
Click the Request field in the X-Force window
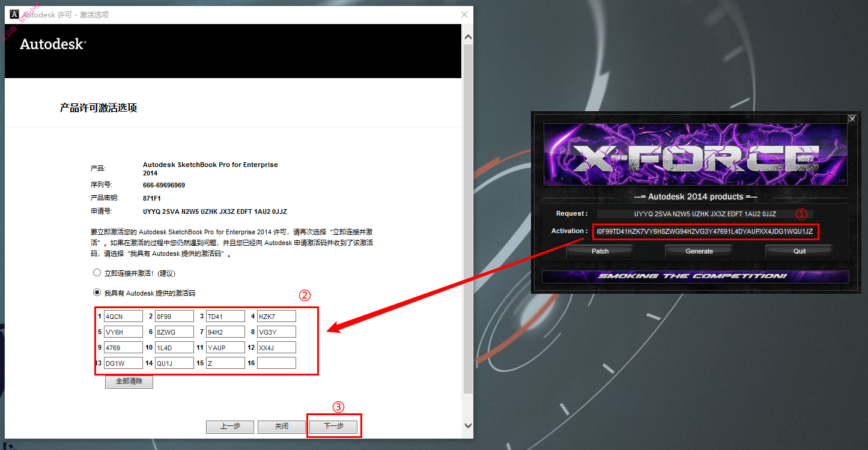pos(705,213)
